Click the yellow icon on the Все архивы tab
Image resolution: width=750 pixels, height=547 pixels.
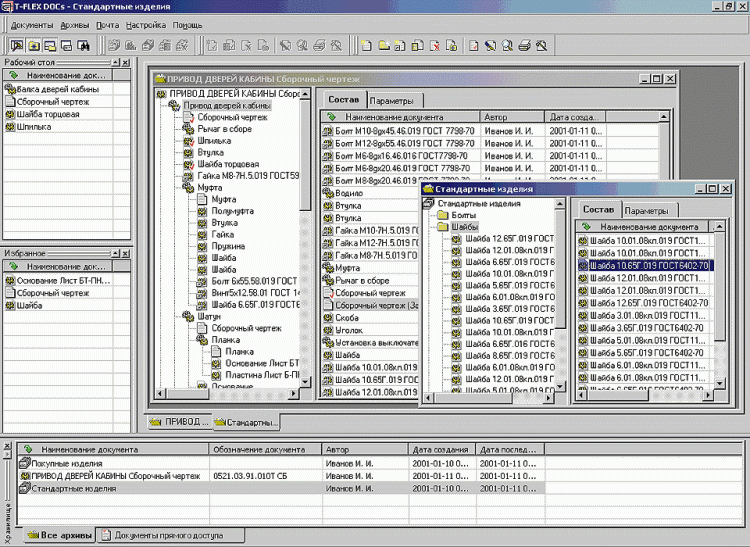pyautogui.click(x=33, y=535)
